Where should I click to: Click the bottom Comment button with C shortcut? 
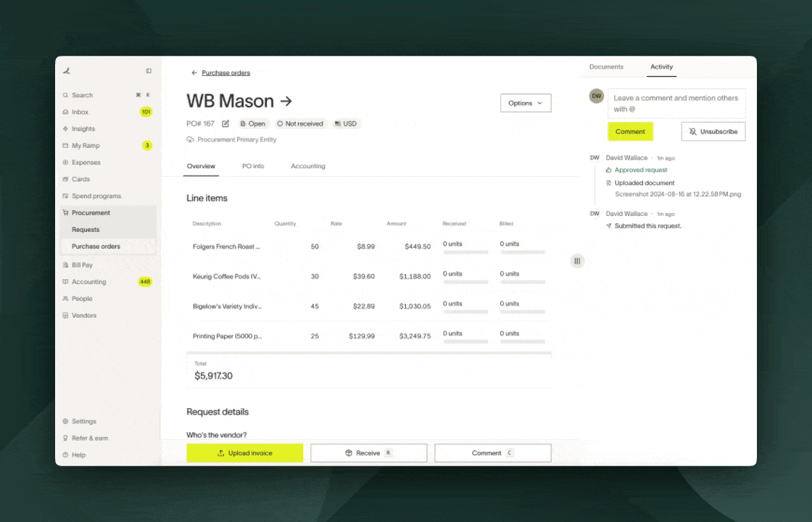coord(493,453)
